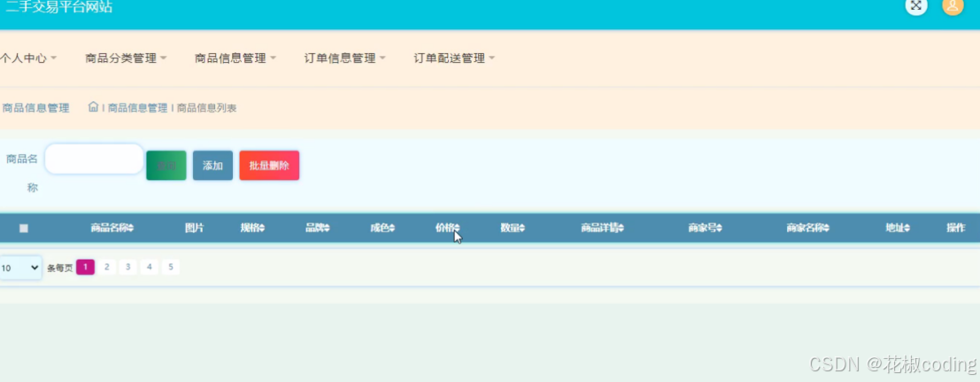
Task: Click the 批量删除 button
Action: click(269, 166)
